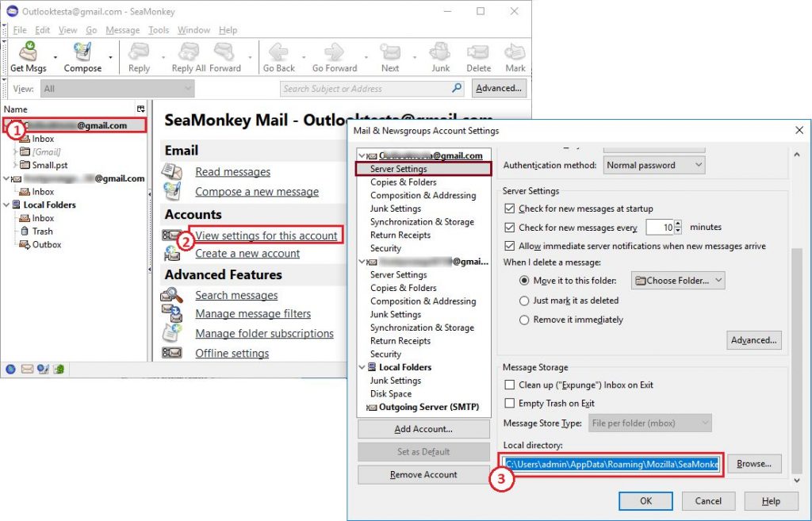This screenshot has height=521, width=812.
Task: Open View settings for this account link
Action: [x=267, y=235]
